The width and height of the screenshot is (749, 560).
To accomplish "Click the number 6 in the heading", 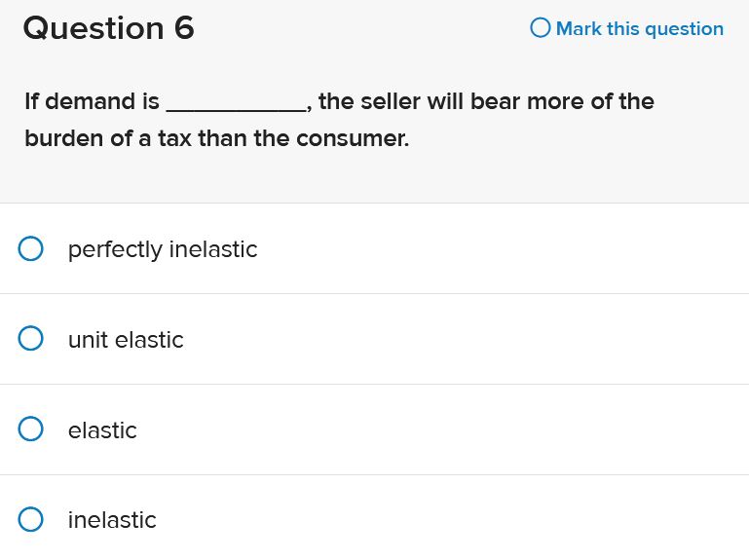I will click(184, 28).
